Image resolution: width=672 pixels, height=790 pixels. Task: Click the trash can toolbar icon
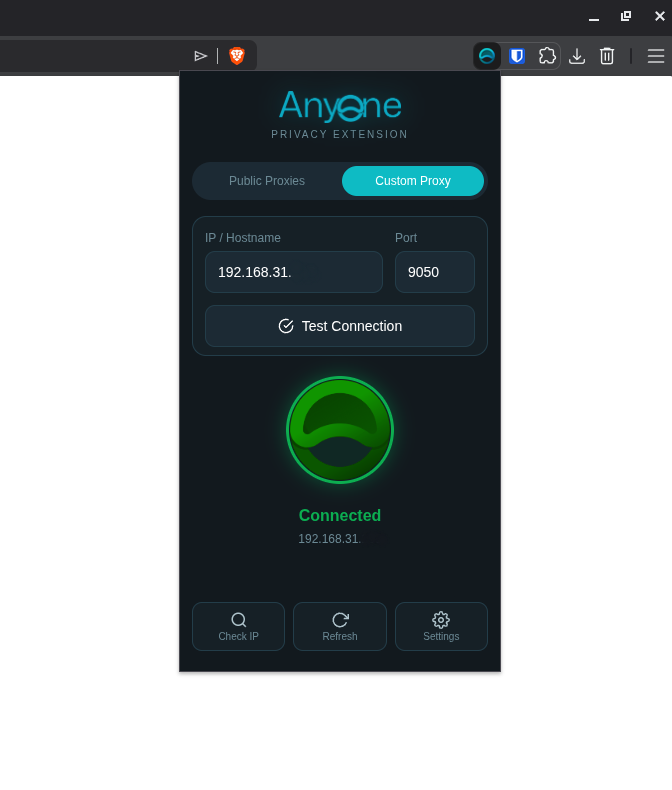click(607, 56)
